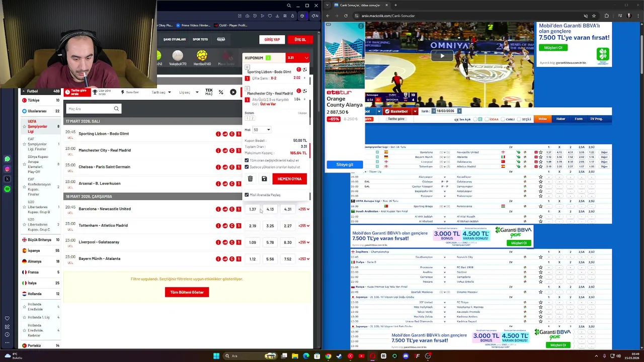Toggle 'Tüm oran değişikliklerini kabul et' checkbox
Image resolution: width=644 pixels, height=362 pixels.
click(247, 160)
